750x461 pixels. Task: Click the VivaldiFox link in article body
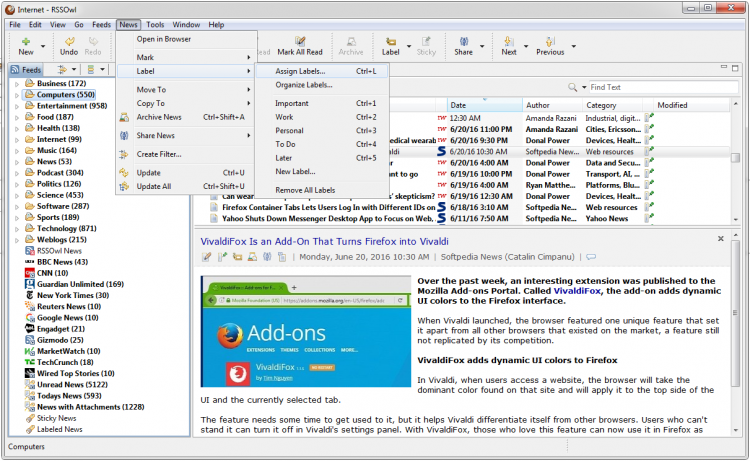576,291
